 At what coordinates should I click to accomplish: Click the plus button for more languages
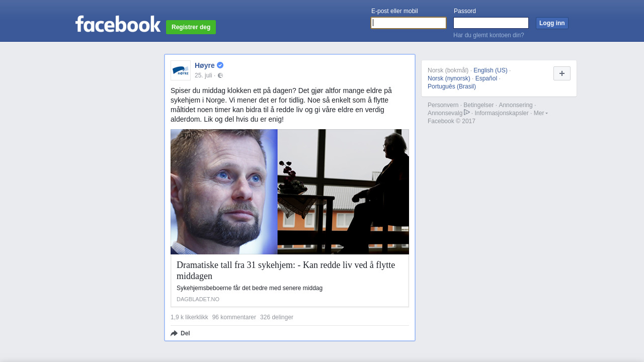click(562, 73)
